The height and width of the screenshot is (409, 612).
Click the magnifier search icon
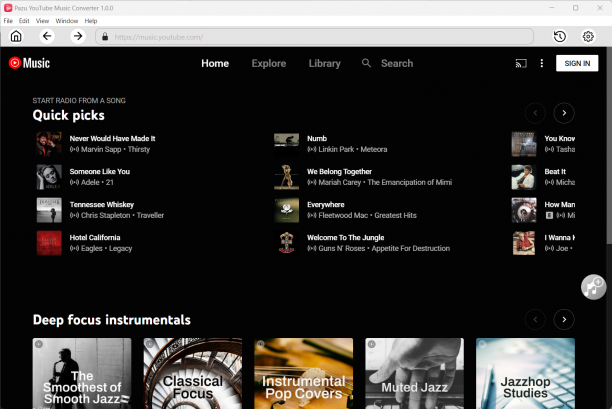pyautogui.click(x=366, y=63)
